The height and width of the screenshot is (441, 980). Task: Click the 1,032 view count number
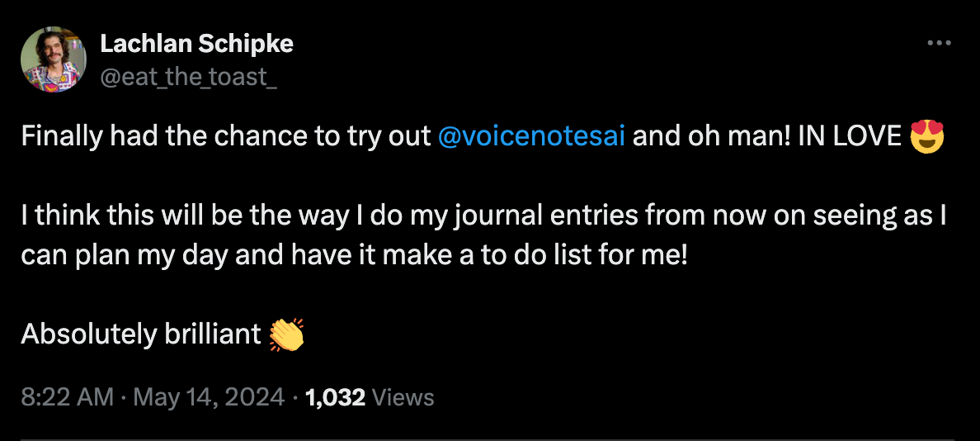point(335,397)
